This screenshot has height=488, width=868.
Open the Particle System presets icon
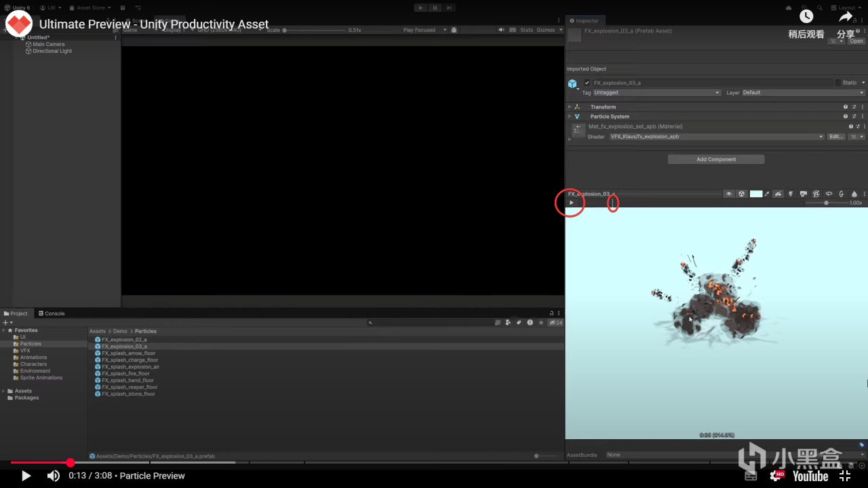(x=854, y=117)
